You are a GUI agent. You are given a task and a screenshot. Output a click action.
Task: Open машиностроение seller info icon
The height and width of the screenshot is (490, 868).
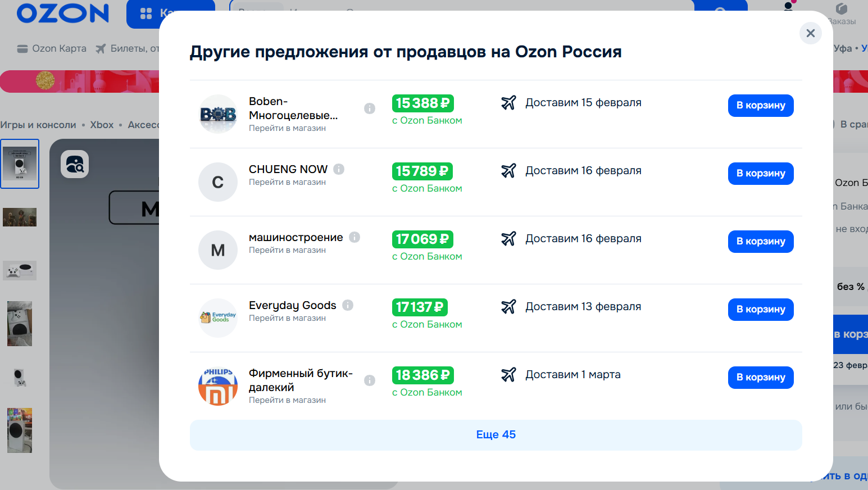[x=355, y=237]
